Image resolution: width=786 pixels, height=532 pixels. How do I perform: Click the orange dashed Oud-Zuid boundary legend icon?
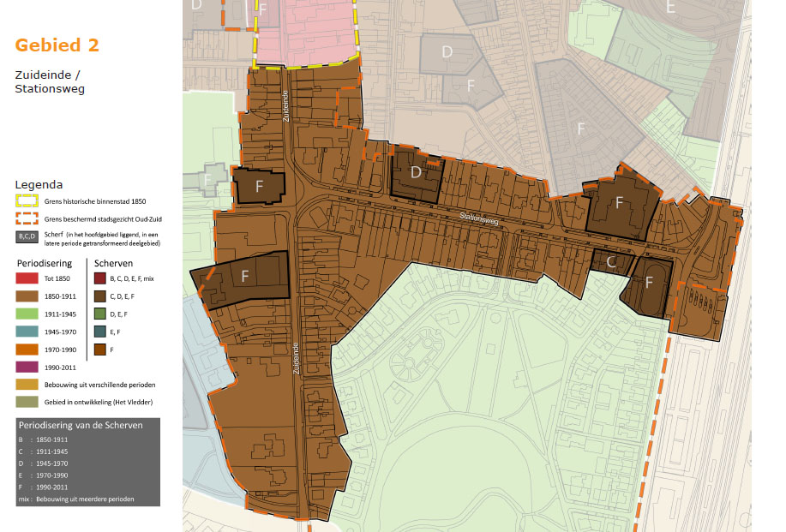point(27,219)
